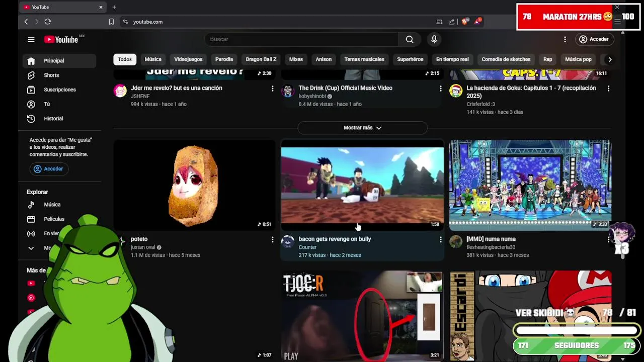644x362 pixels.
Task: Open site settings icon left of youtube.com
Action: [125, 22]
